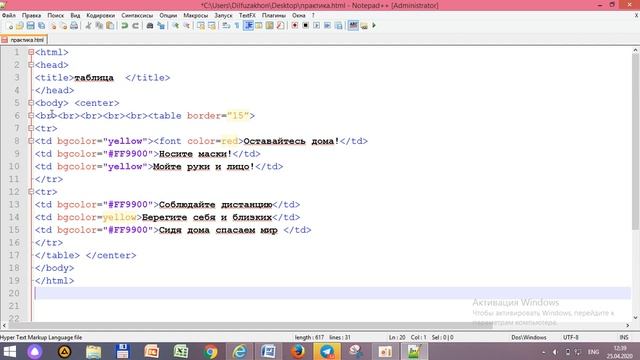
Task: Create a new file via toolbar
Action: pyautogui.click(x=10, y=26)
